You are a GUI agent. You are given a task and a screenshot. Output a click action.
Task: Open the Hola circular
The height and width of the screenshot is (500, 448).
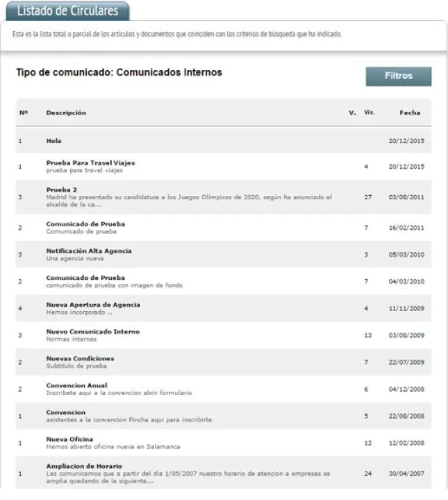tap(53, 141)
